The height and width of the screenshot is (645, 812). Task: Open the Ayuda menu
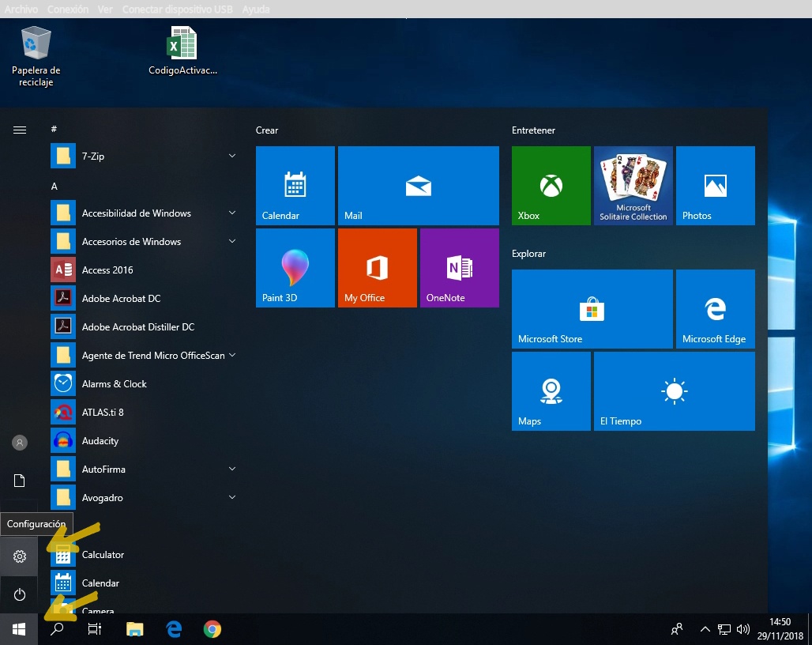click(256, 9)
